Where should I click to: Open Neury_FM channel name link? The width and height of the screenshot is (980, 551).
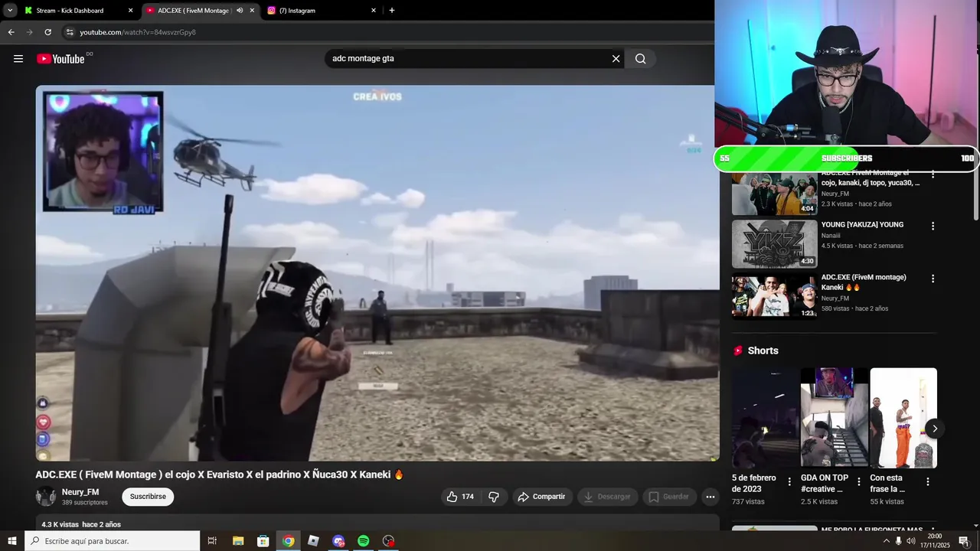click(x=80, y=492)
